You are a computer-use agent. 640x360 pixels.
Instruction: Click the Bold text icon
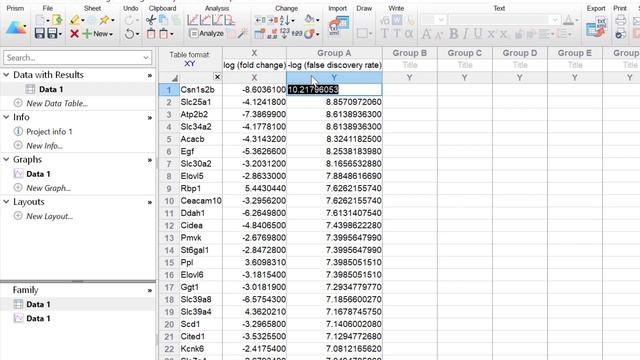[x=453, y=34]
